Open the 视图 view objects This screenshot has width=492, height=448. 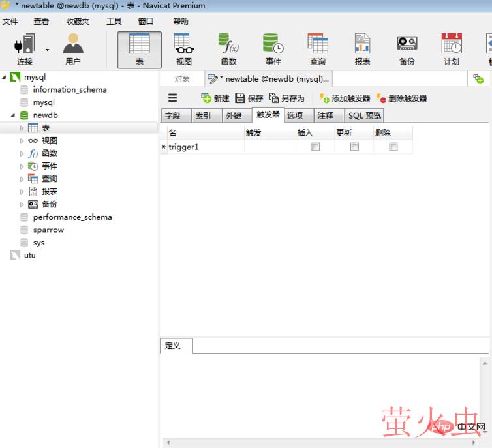pyautogui.click(x=184, y=50)
